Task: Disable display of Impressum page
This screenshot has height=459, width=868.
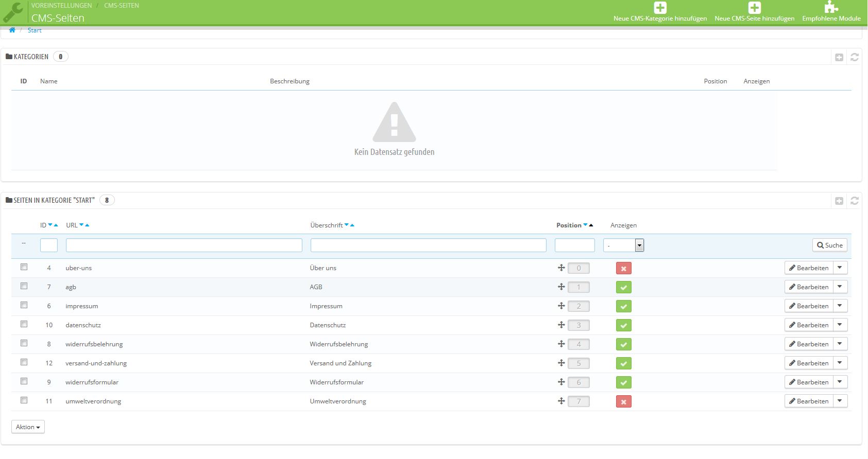Action: [623, 306]
